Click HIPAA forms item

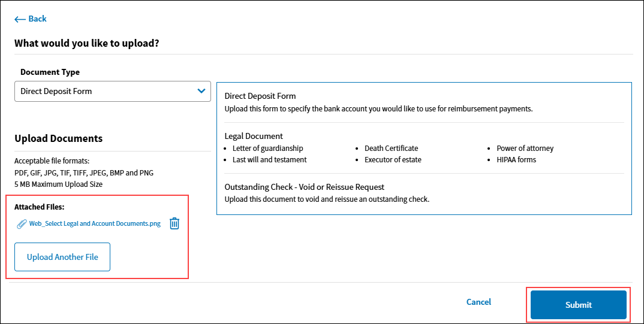click(x=516, y=159)
